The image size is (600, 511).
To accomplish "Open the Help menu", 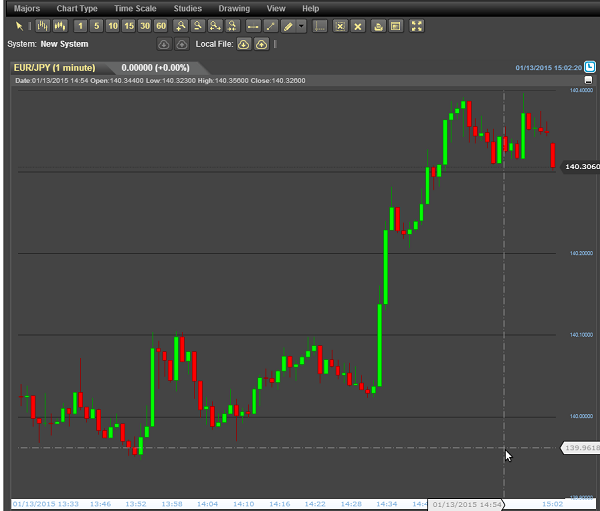I will click(x=310, y=8).
